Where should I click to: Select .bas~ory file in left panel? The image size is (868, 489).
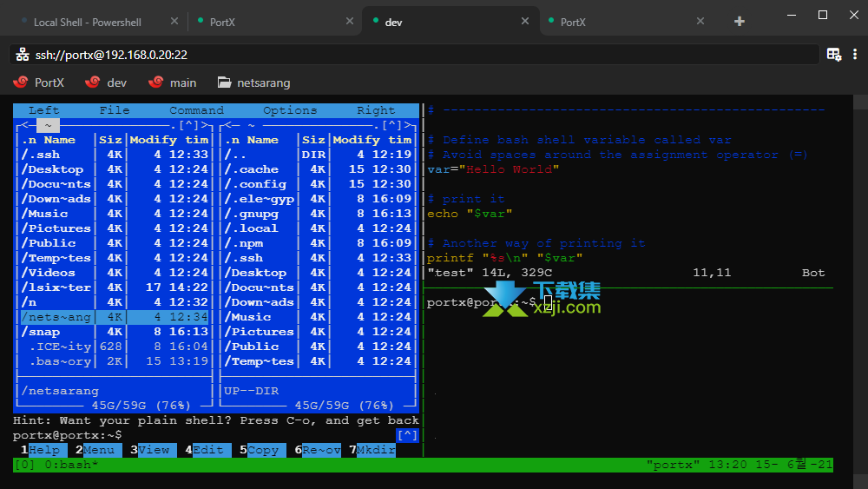[115, 361]
